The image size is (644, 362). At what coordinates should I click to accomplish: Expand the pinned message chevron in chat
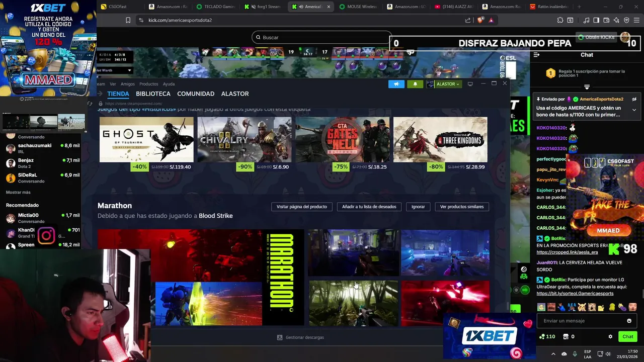click(634, 110)
